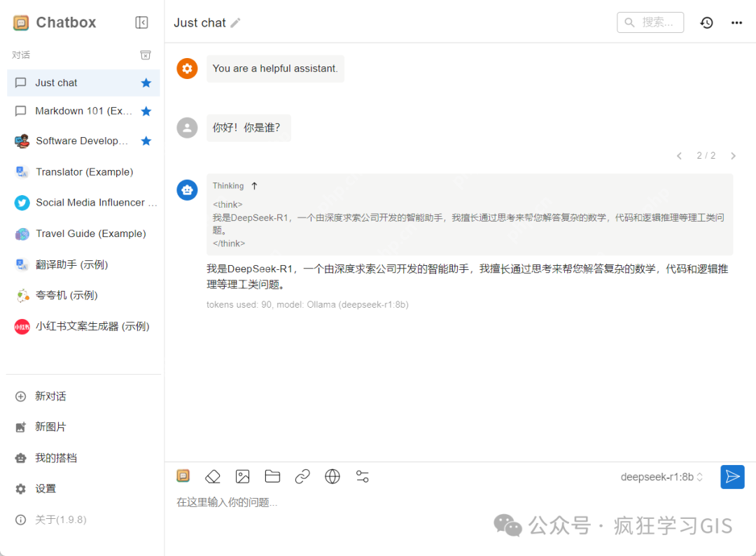Image resolution: width=756 pixels, height=556 pixels.
Task: Open conversation settings sliders icon
Action: click(x=362, y=476)
